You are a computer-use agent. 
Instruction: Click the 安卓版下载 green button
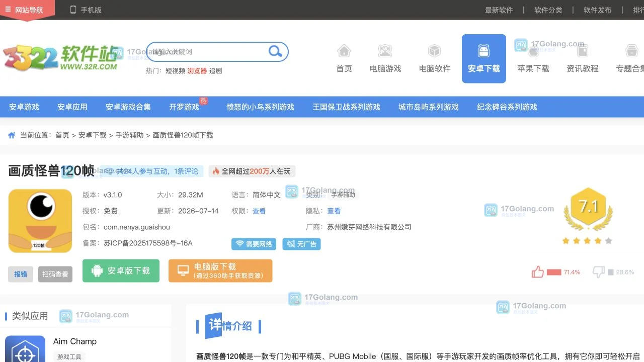tap(121, 271)
